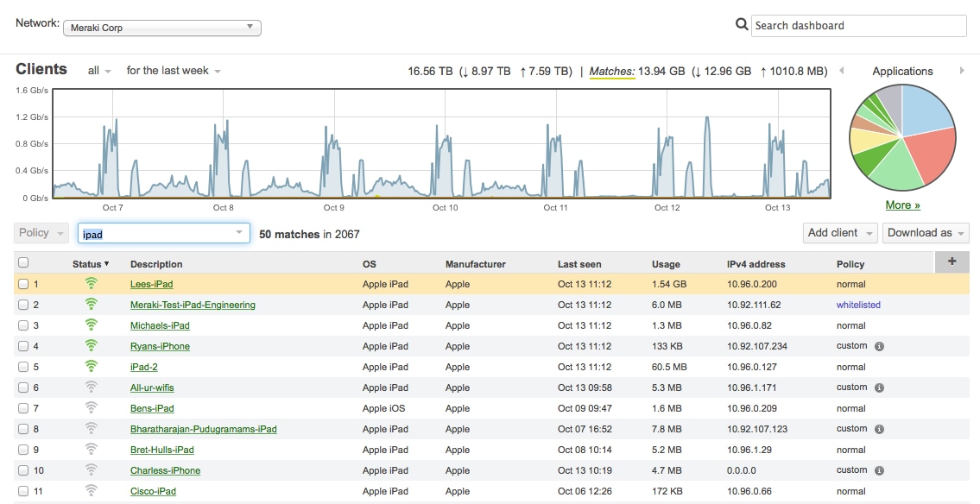
Task: Click the gray wifi icon for Bens-iPad
Action: point(92,408)
